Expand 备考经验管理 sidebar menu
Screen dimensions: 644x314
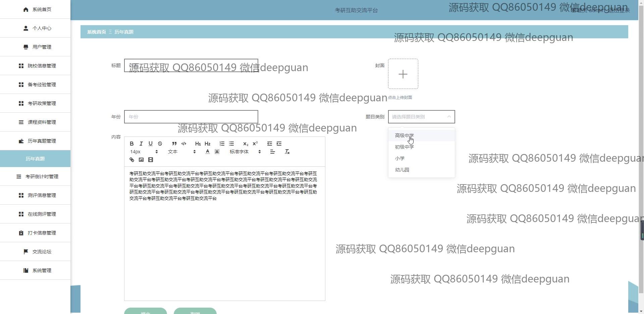(x=35, y=85)
